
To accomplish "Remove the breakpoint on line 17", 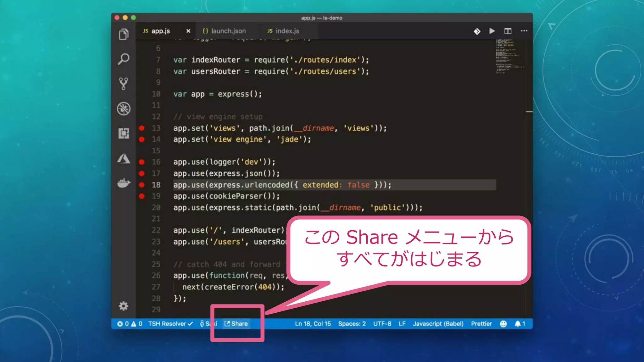I will (x=142, y=173).
